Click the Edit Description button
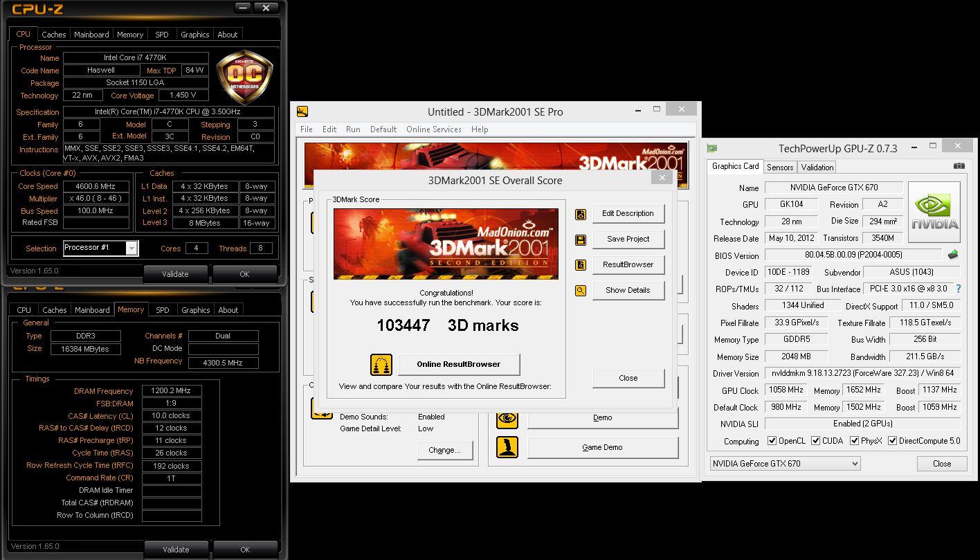This screenshot has height=560, width=980. (628, 213)
